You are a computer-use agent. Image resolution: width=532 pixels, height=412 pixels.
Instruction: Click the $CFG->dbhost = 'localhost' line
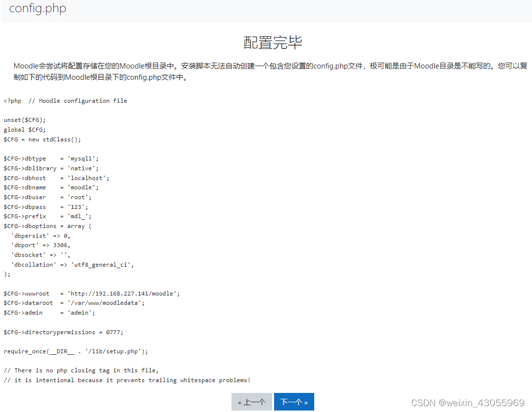coord(56,178)
